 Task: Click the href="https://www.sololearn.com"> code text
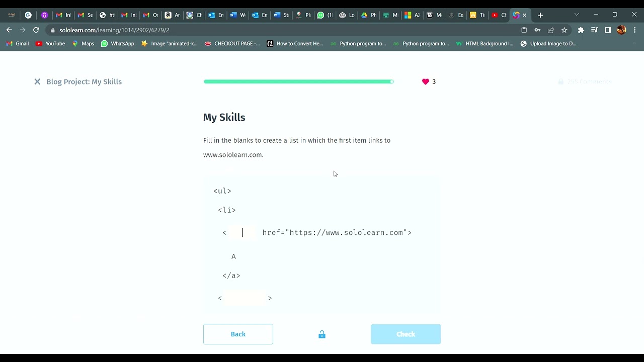337,233
